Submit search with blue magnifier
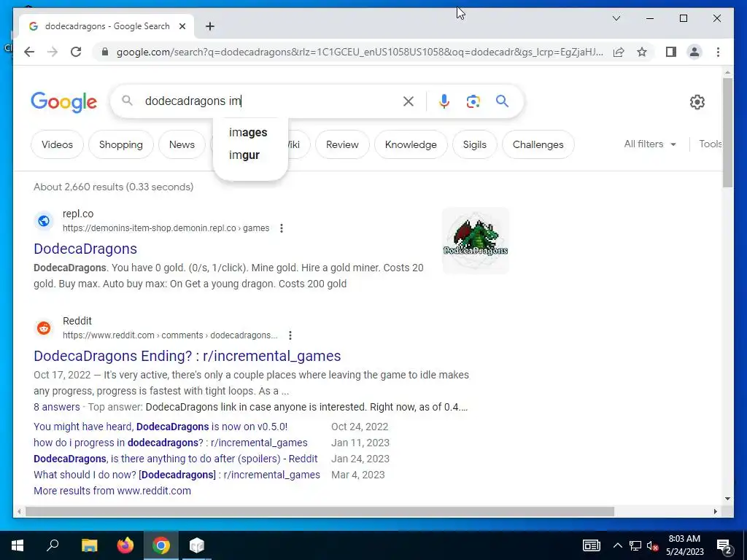Screen dimensions: 747x560 (x=502, y=101)
